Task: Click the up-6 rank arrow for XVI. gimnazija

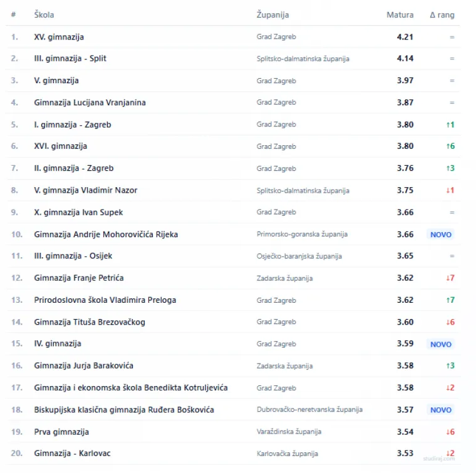Action: [450, 146]
